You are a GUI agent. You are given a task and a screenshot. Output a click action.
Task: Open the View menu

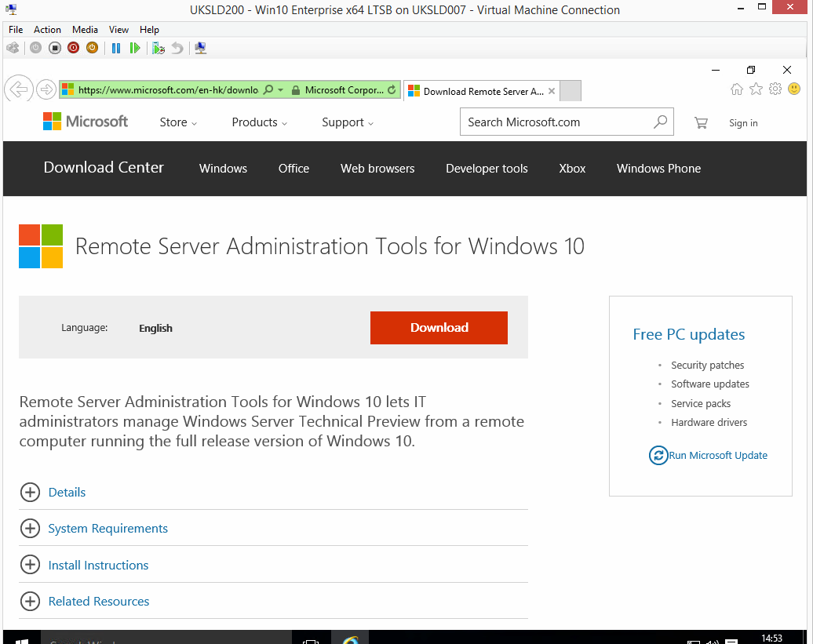(118, 30)
